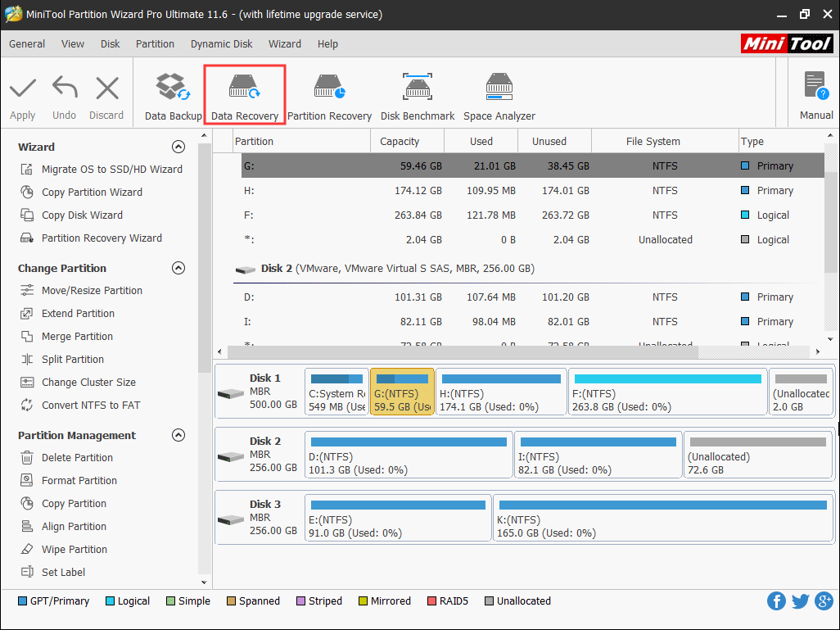Launch Data Recovery
The image size is (840, 630).
(x=244, y=94)
